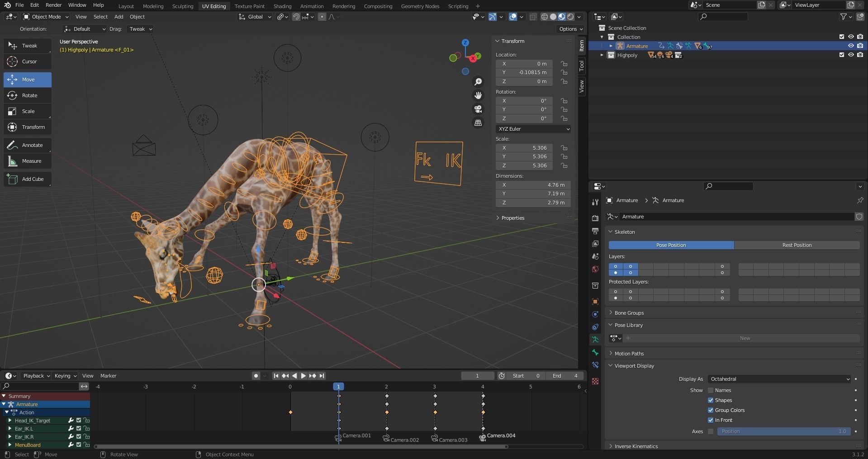
Task: Disable the In Front checkbox
Action: tap(711, 420)
